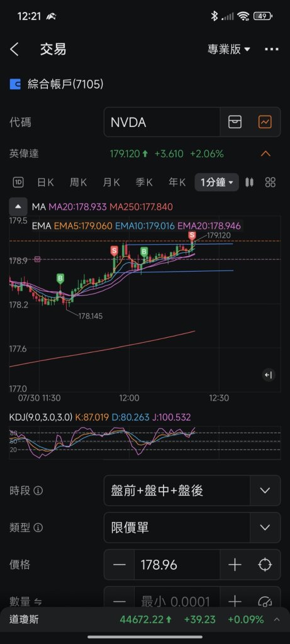Screen dimensions: 290x644
Task: Tap the crosshair icon next to price
Action: point(265,565)
